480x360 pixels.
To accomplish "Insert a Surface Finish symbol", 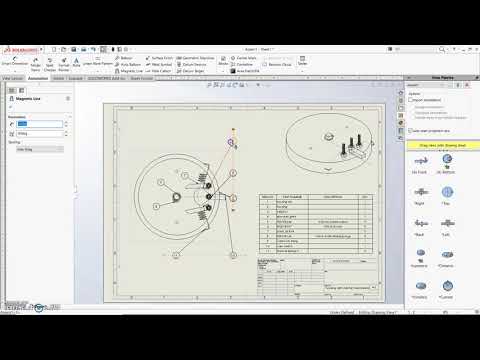I will coord(159,58).
